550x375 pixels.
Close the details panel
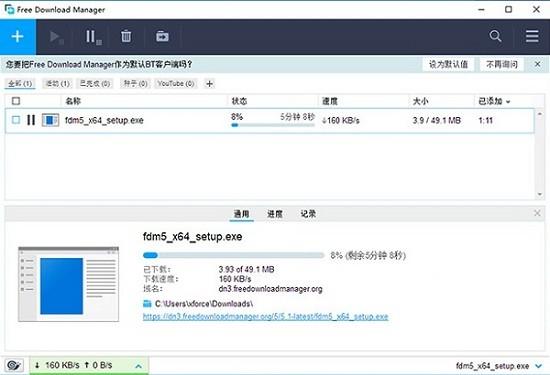click(x=537, y=213)
